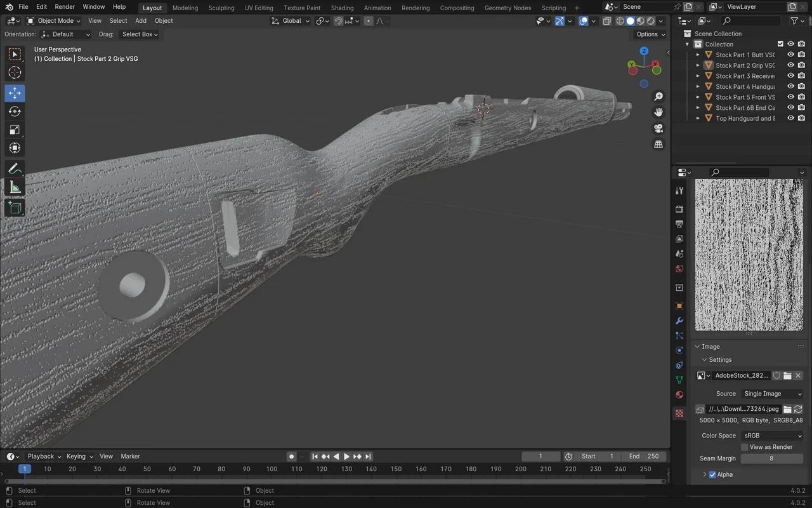Toggle visibility of Stock Part 3 Receiver
The height and width of the screenshot is (508, 812).
click(790, 76)
